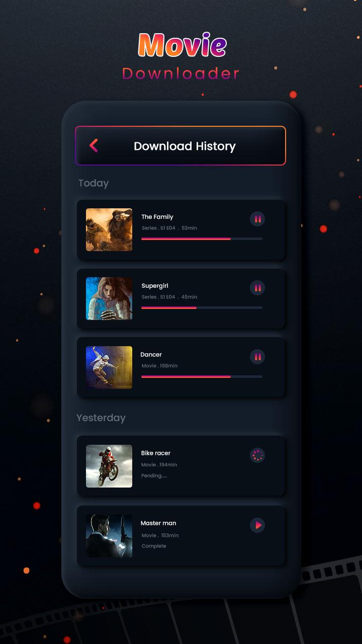Select the Yesterday section label

click(x=101, y=418)
